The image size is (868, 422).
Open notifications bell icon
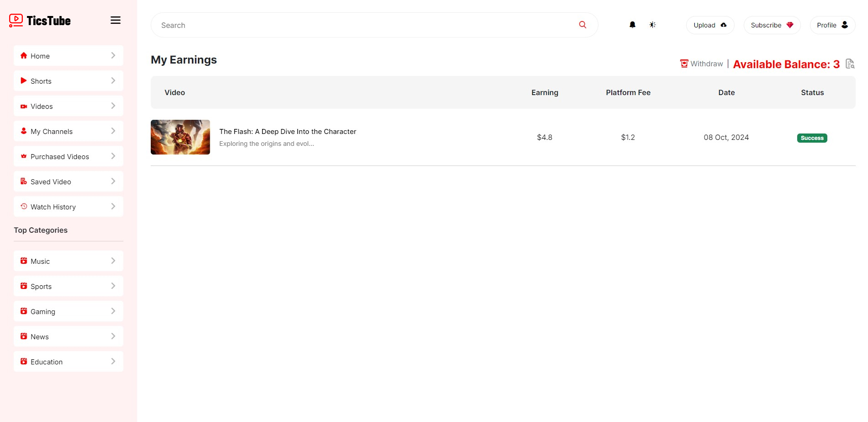tap(632, 25)
